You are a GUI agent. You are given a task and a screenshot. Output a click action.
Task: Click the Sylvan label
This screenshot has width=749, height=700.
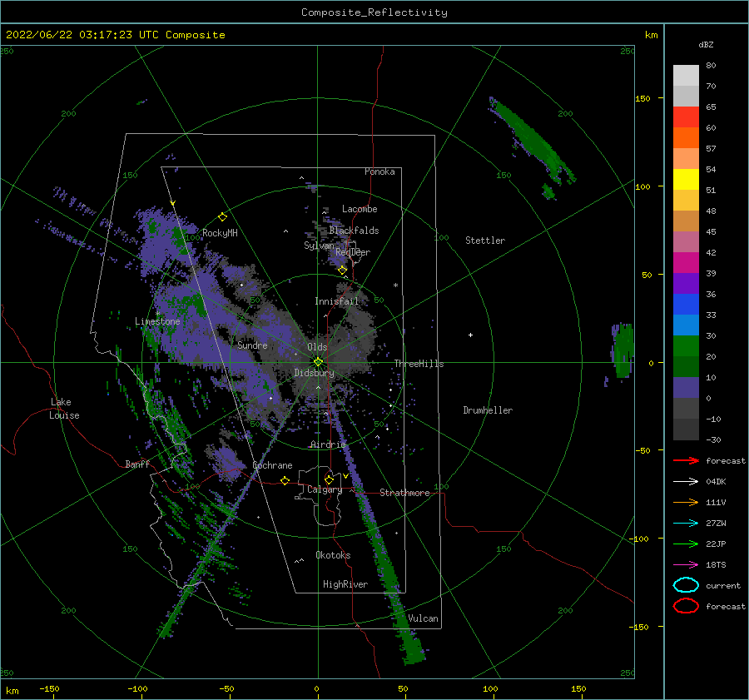coord(319,246)
